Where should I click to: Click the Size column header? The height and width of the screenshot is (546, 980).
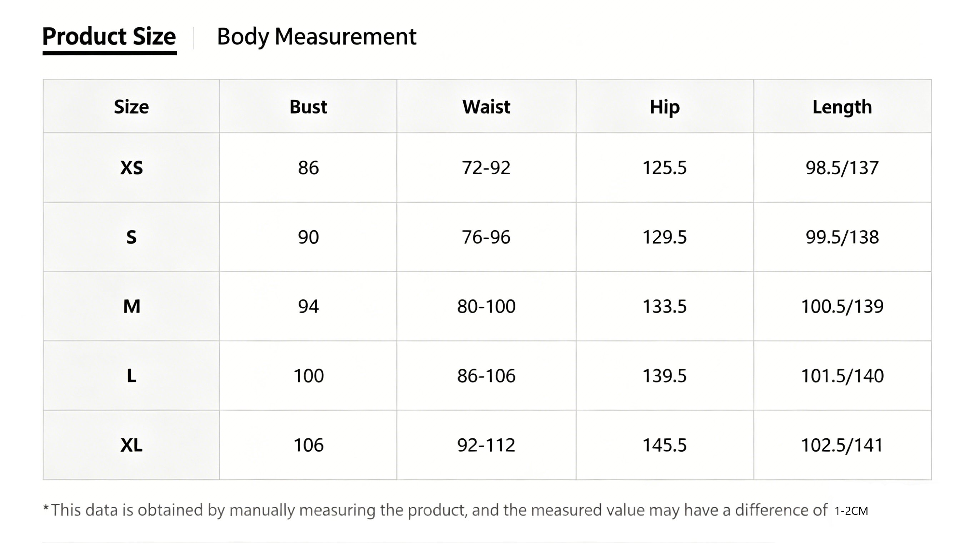[131, 107]
